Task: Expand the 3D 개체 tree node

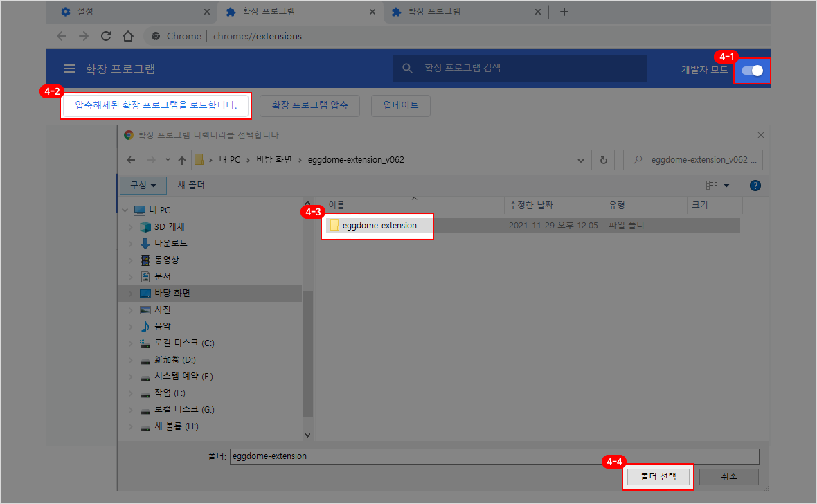Action: click(x=129, y=227)
